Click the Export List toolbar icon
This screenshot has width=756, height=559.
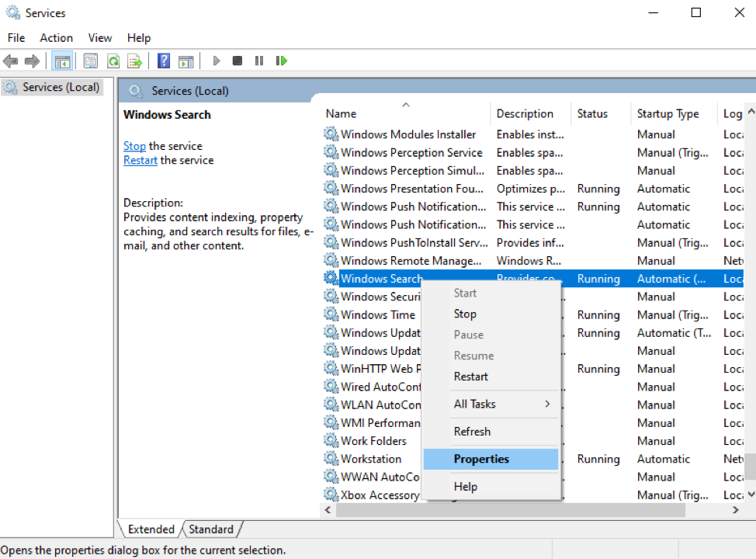135,61
